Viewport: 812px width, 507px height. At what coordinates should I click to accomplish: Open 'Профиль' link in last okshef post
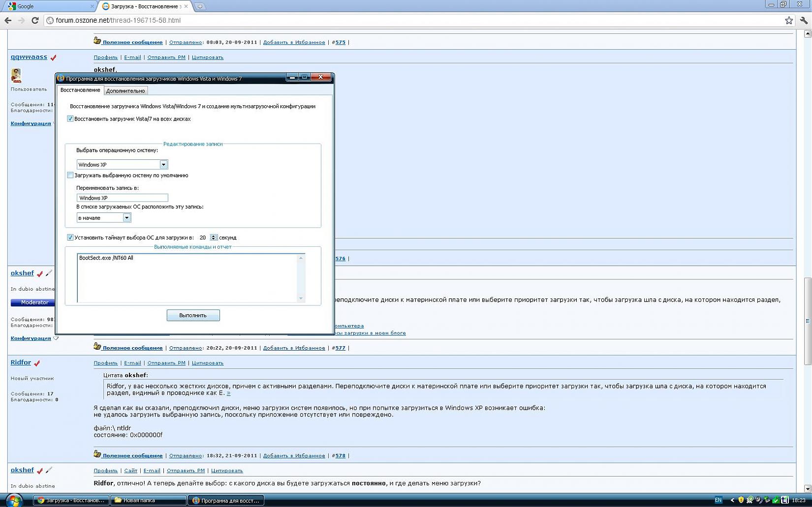point(106,471)
